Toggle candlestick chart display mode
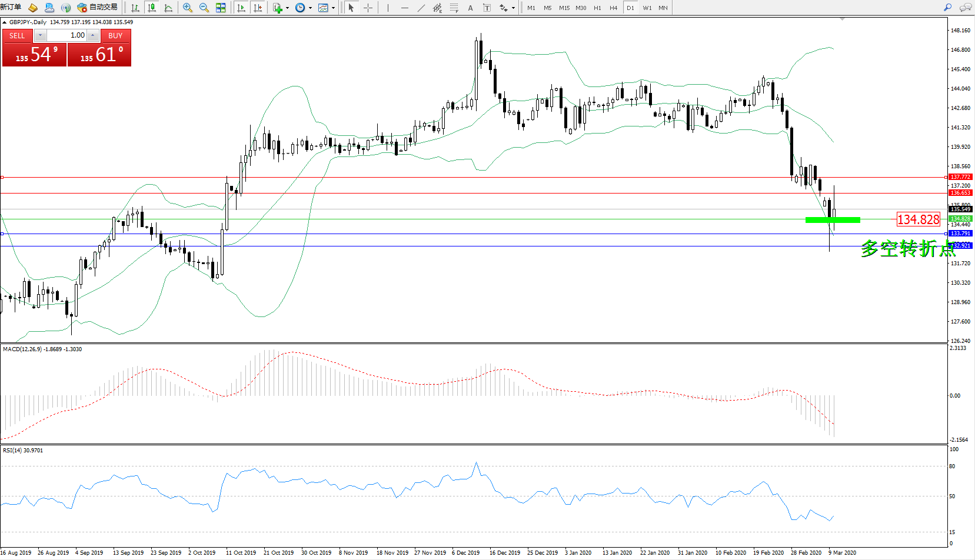This screenshot has width=975, height=560. pos(152,8)
